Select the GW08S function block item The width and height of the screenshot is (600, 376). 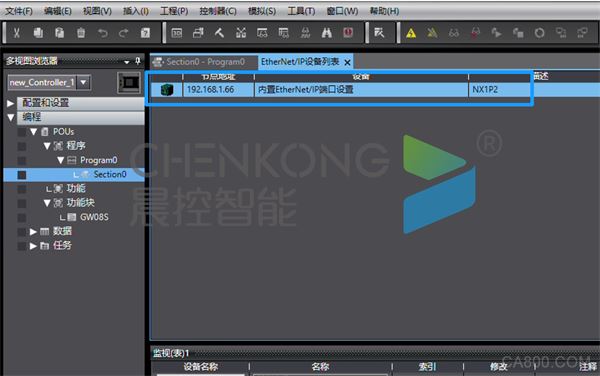(x=94, y=217)
